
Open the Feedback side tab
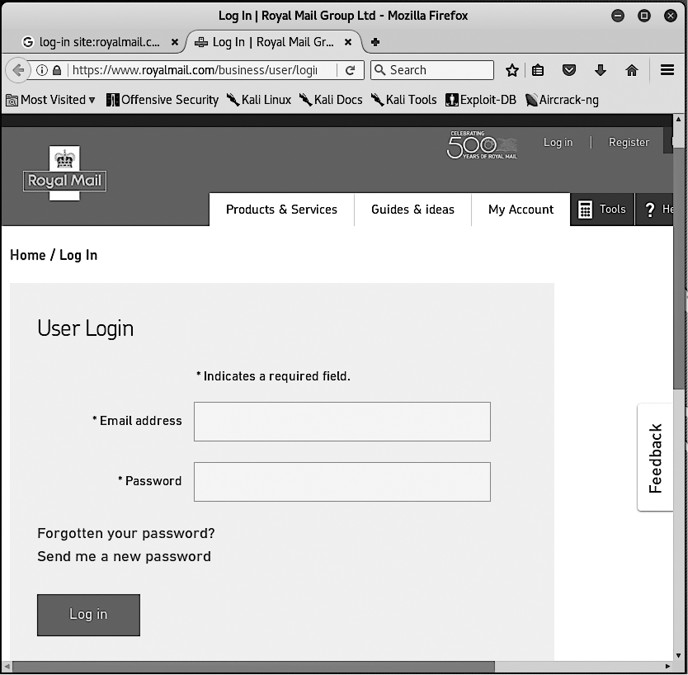click(x=655, y=458)
